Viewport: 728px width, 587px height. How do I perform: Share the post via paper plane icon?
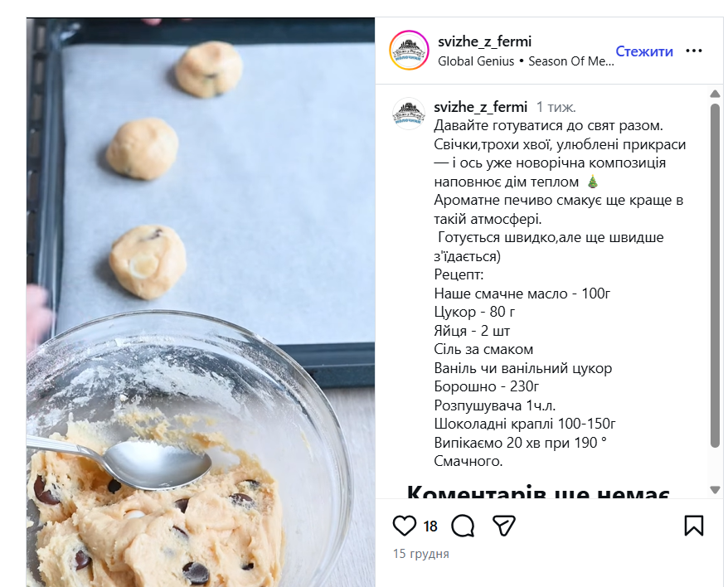504,526
